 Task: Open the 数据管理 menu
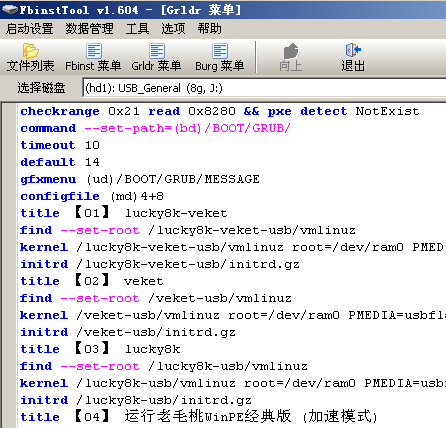click(89, 29)
